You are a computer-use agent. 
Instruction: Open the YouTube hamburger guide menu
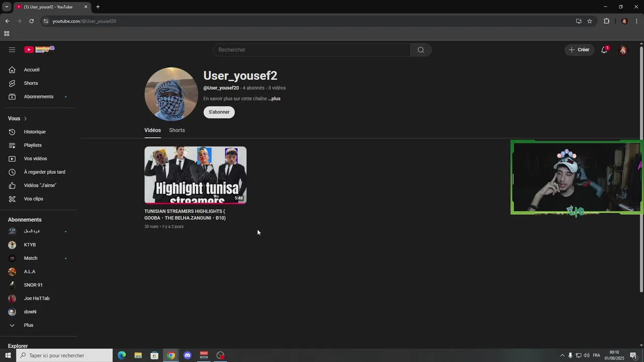point(12,50)
